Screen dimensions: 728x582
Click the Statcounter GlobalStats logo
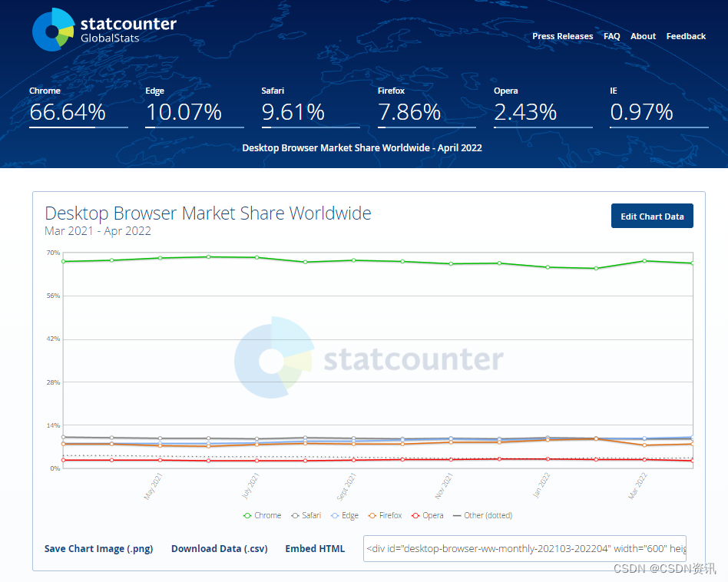(104, 30)
